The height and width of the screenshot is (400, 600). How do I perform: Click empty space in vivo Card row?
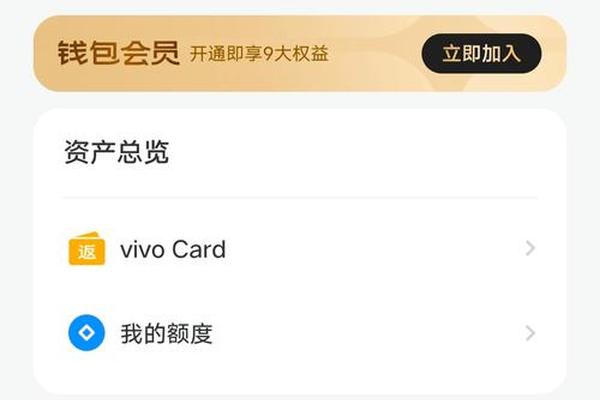pyautogui.click(x=375, y=249)
